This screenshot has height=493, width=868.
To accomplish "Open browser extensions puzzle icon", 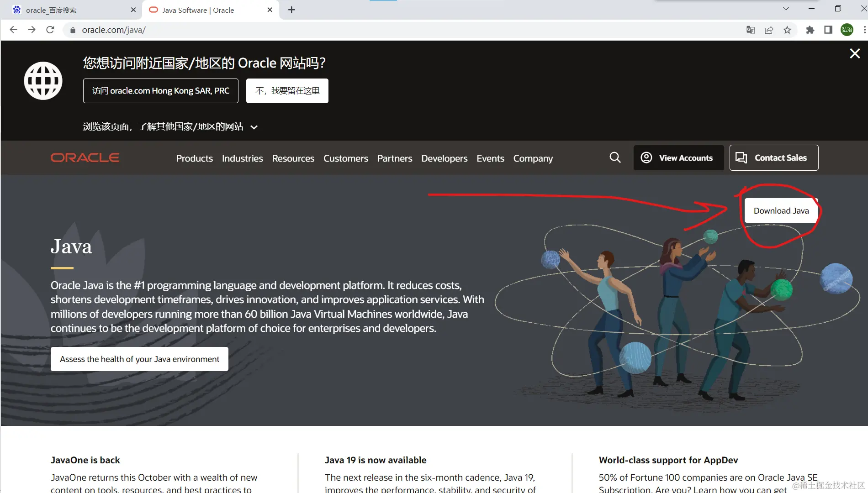I will 810,30.
